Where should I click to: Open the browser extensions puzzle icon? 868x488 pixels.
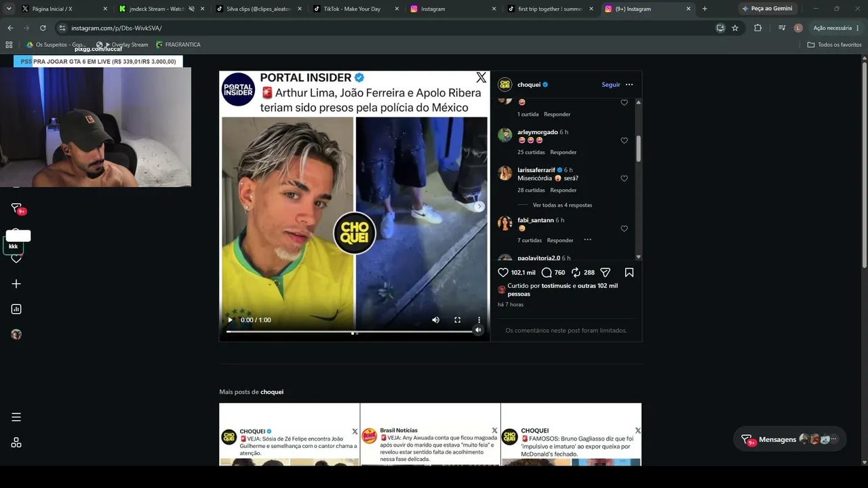click(757, 28)
